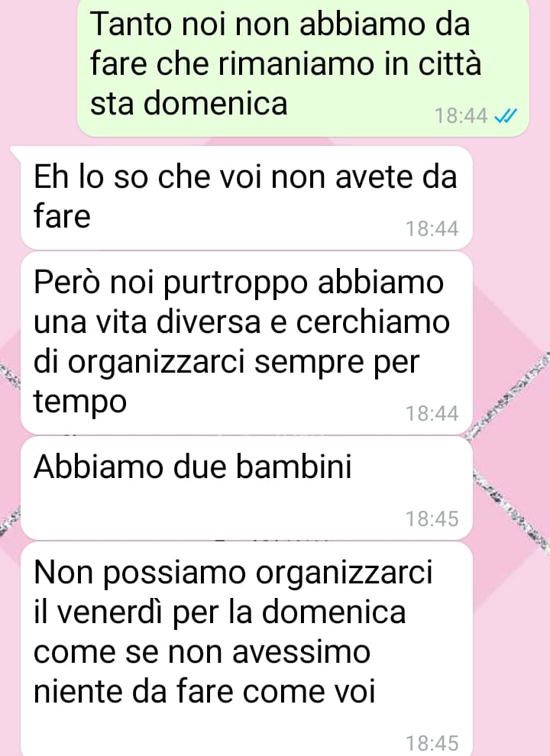Select the green sent message about staying in città
Image resolution: width=550 pixels, height=756 pixels.
click(303, 67)
